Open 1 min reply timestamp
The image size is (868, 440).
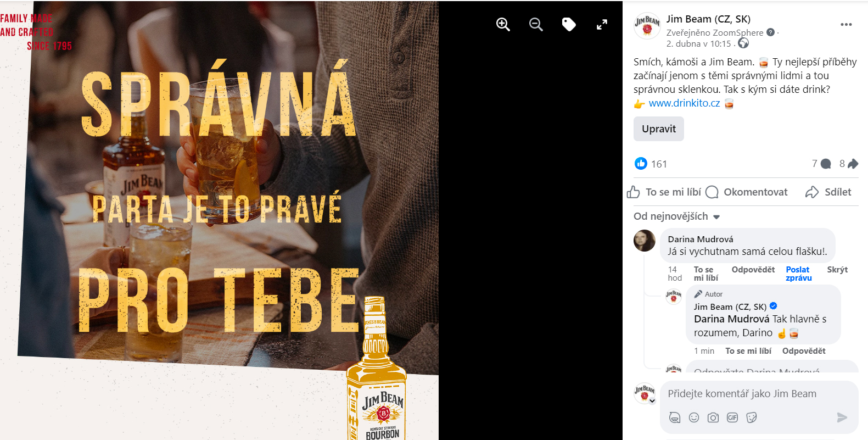(704, 351)
